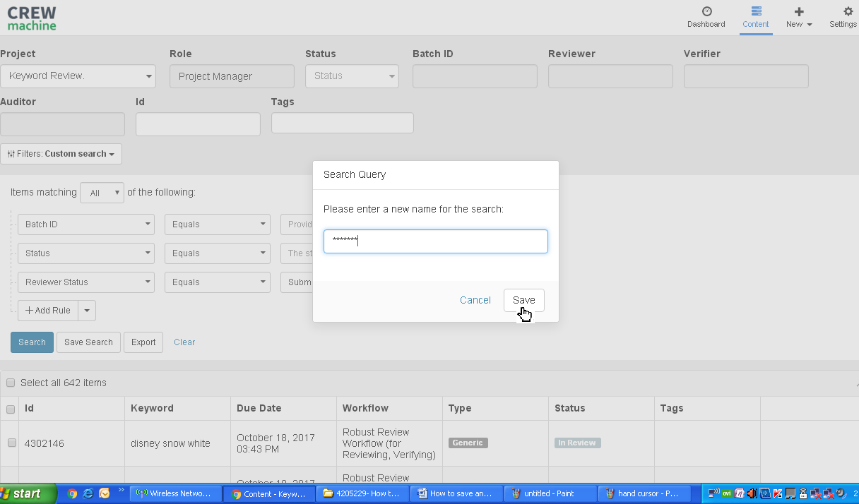Cancel the Search Query dialog
The width and height of the screenshot is (859, 504).
coord(475,300)
